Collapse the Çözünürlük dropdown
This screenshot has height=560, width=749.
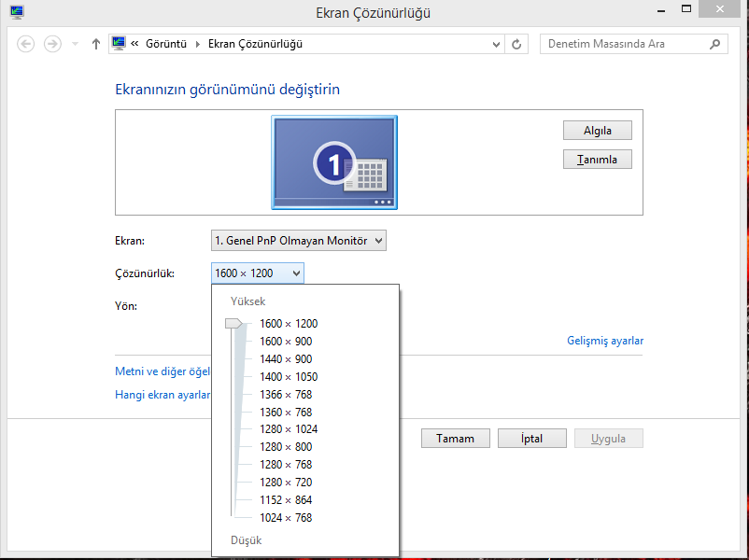pyautogui.click(x=258, y=273)
